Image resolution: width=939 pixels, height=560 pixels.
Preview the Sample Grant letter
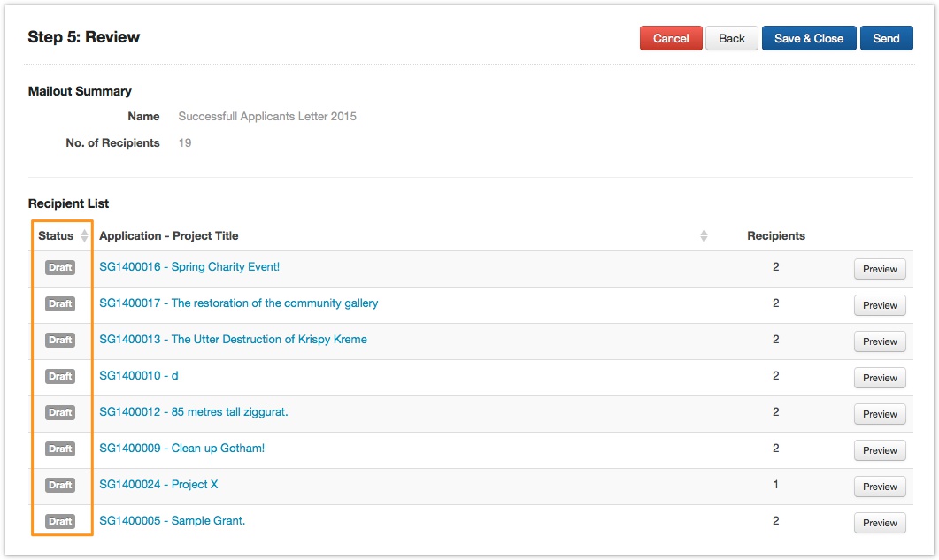point(880,523)
